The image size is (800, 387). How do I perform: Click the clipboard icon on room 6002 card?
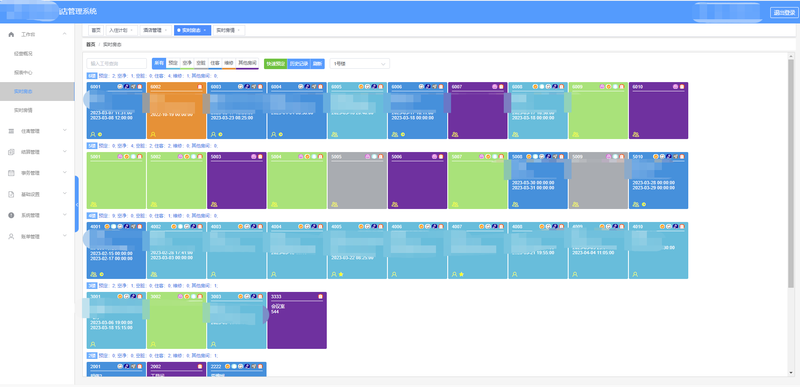tap(200, 87)
